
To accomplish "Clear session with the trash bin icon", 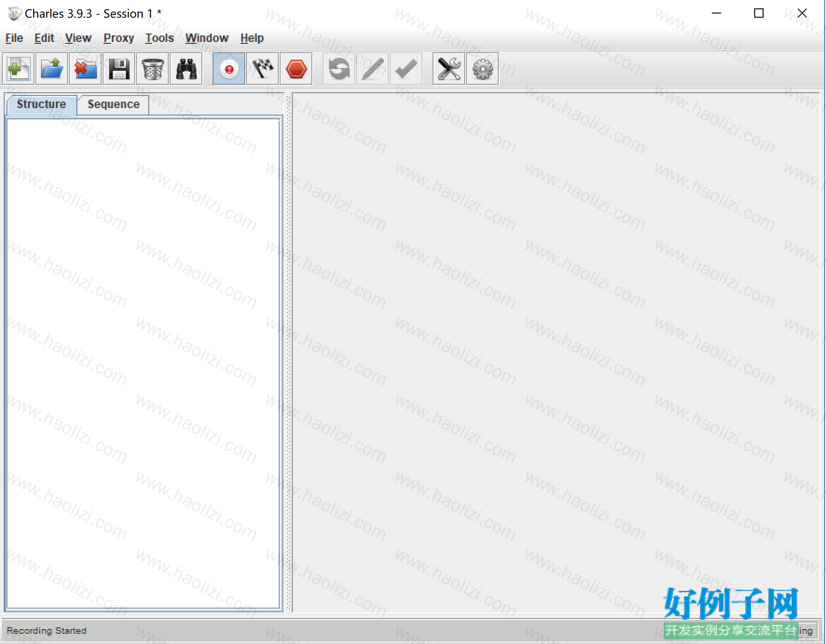I will (x=152, y=69).
